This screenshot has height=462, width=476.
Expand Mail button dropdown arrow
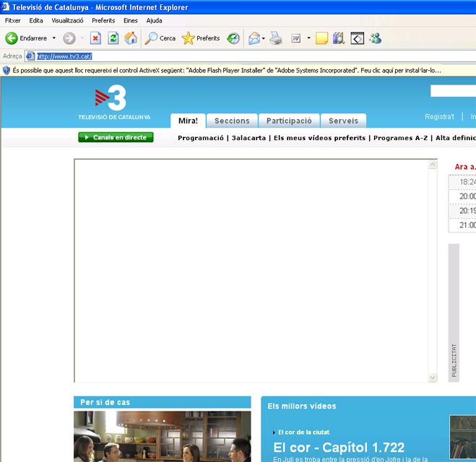pos(264,38)
